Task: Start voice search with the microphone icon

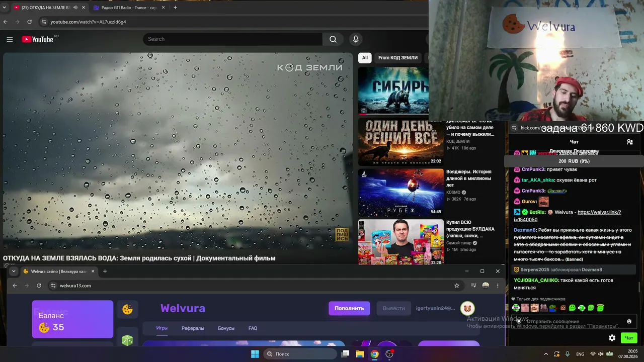Action: coord(356,39)
